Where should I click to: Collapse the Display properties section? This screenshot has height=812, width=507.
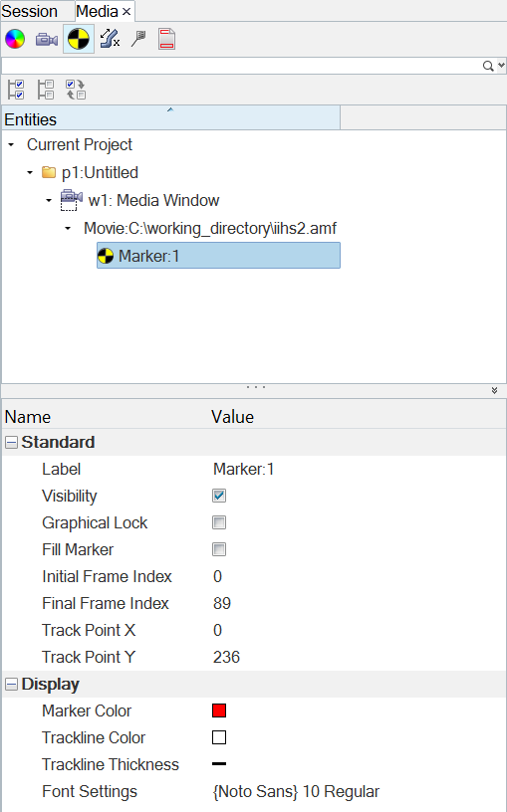pyautogui.click(x=11, y=684)
